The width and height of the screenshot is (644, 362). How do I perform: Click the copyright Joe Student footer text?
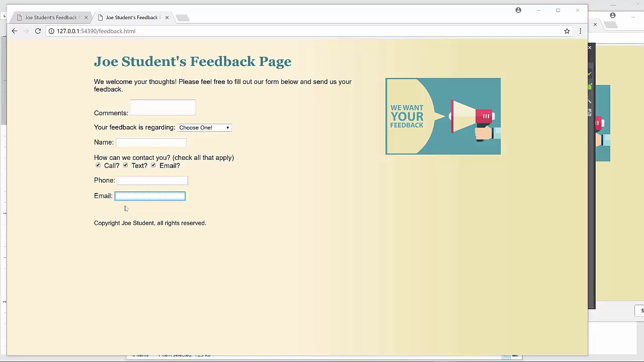(x=150, y=223)
